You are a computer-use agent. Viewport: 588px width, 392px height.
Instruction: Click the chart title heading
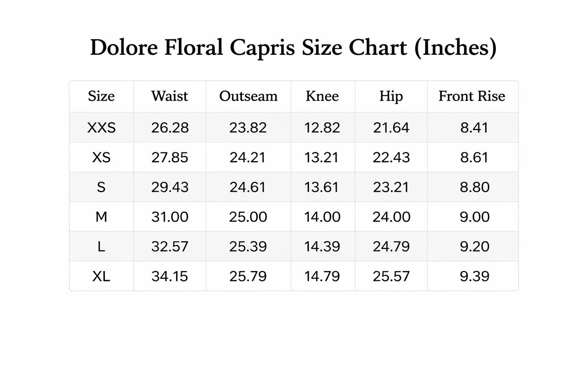293,48
